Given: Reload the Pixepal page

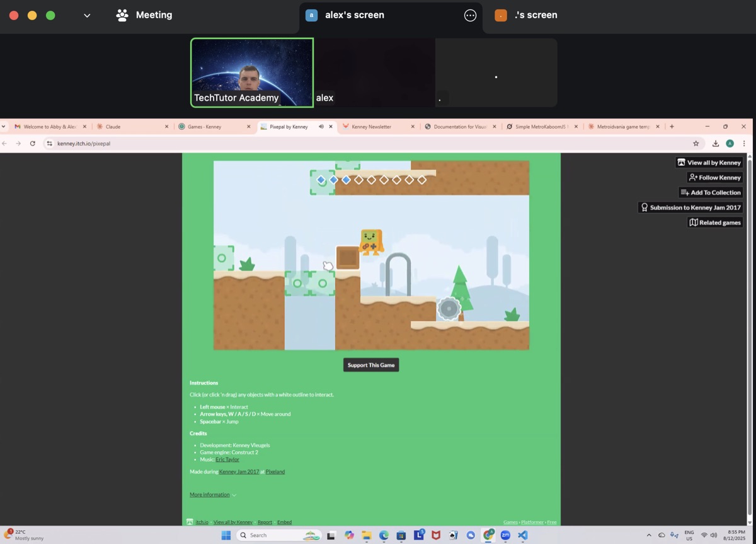Looking at the screenshot, I should [x=33, y=144].
